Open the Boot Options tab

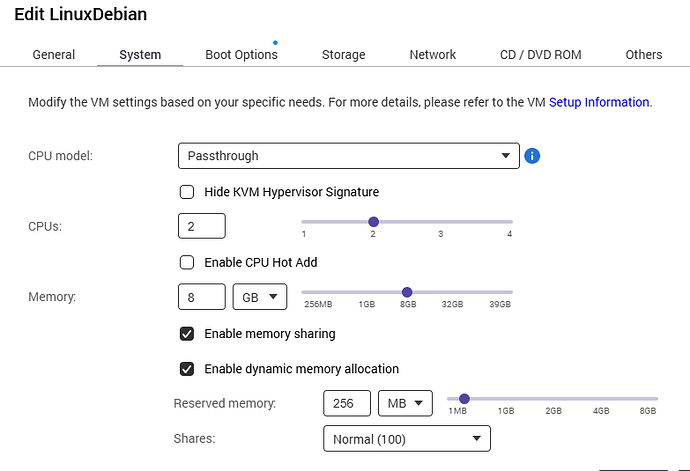pos(241,55)
